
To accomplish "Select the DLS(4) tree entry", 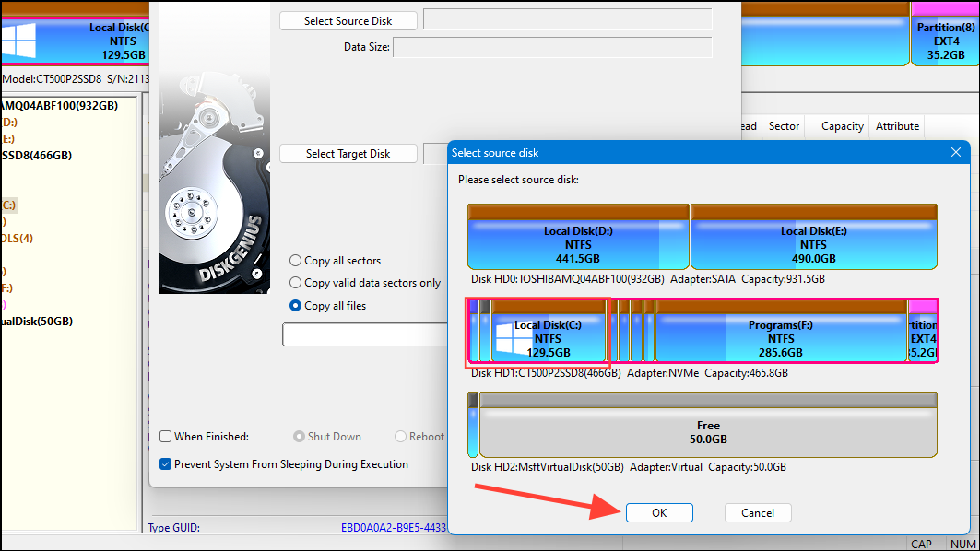I will coord(18,238).
